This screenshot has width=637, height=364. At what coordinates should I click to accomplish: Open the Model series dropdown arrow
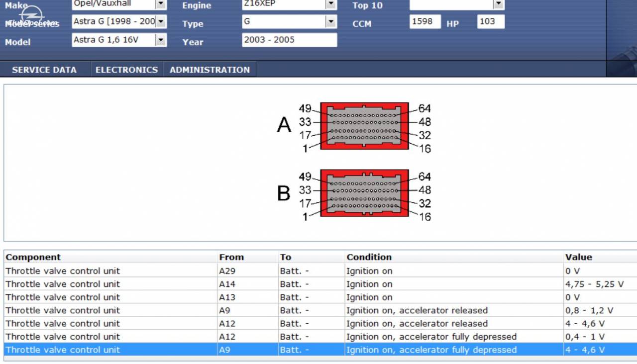click(x=160, y=22)
